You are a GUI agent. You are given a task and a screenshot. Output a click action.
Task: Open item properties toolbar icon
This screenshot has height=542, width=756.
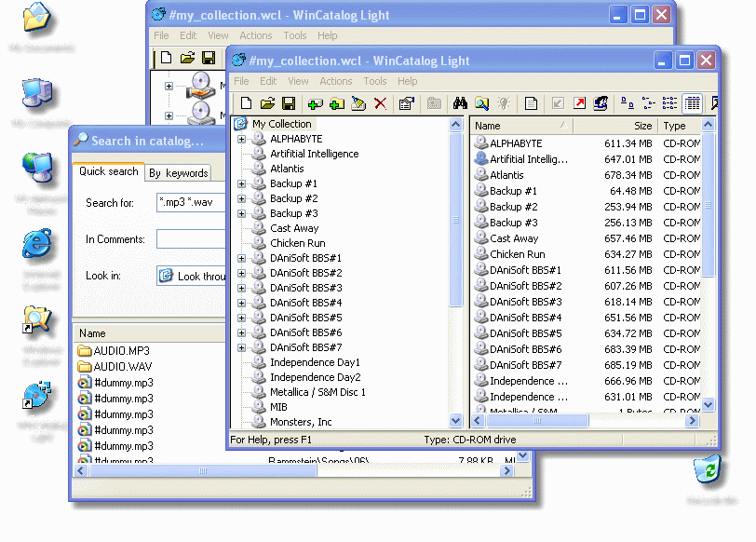[x=407, y=103]
